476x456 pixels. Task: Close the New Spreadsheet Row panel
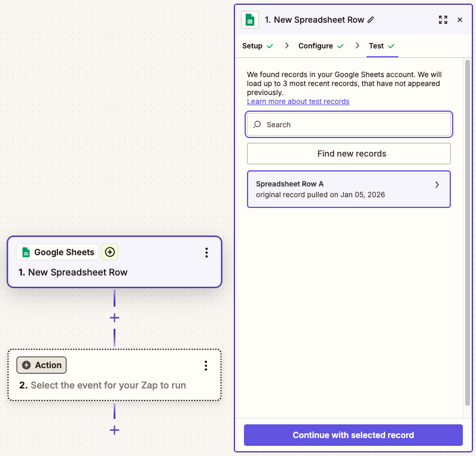[460, 20]
